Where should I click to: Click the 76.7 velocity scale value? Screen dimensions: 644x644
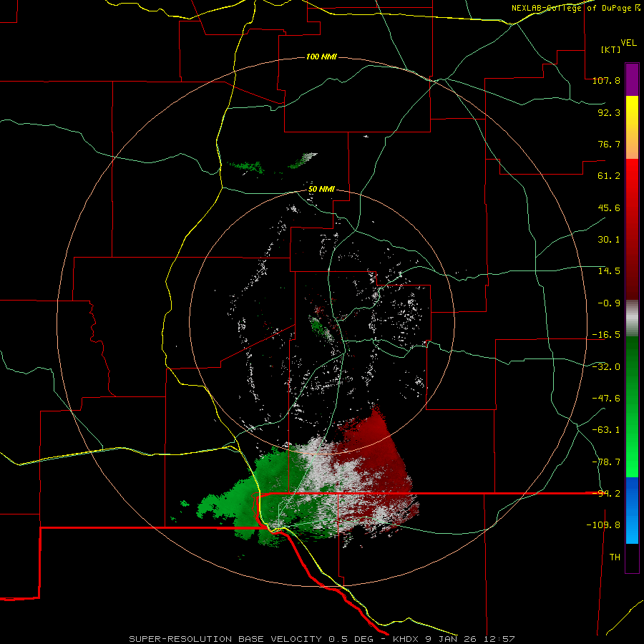click(609, 144)
